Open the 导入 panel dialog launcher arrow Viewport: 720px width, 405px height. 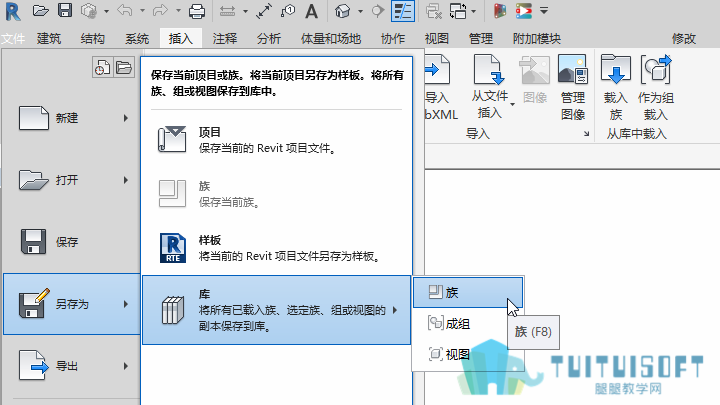(x=586, y=134)
